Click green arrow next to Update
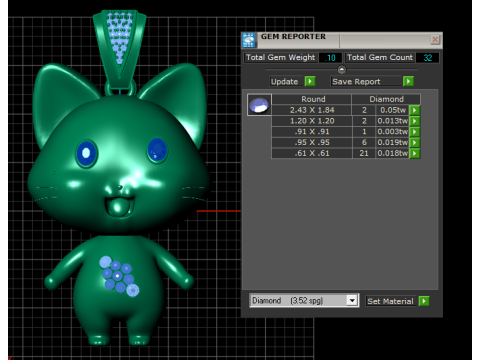Viewport: 480px width, 360px height. tap(310, 81)
